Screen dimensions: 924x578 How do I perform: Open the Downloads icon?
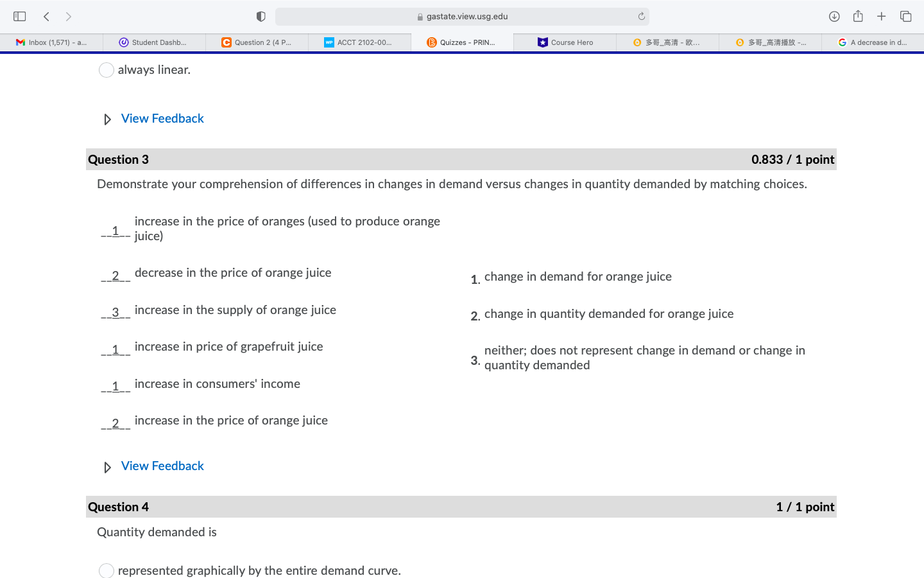coord(834,16)
